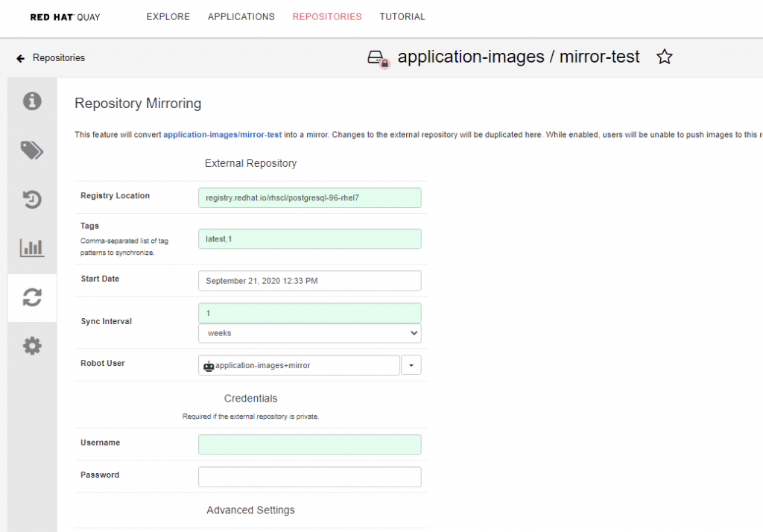Click the Tags pattern input field

[309, 238]
